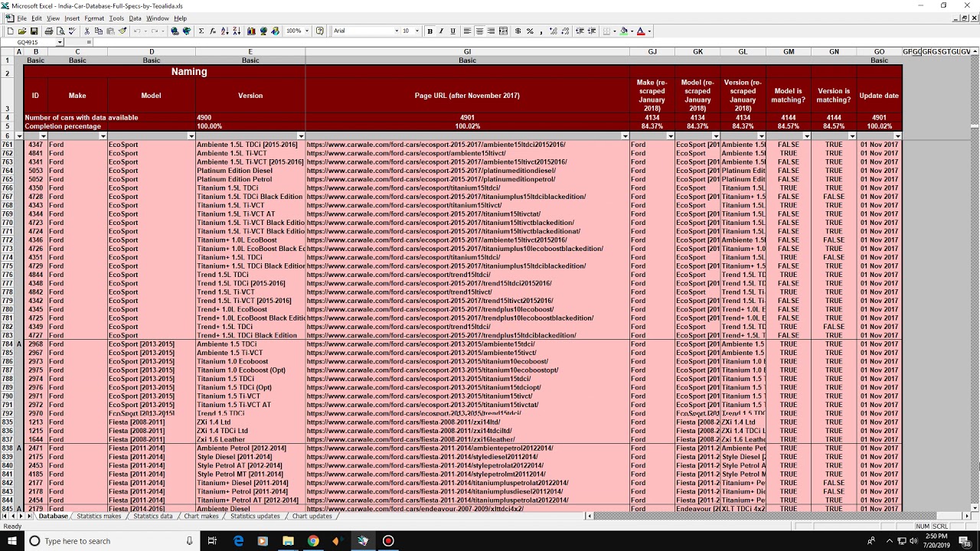This screenshot has height=551, width=980.
Task: Click the Windows Start button
Action: (x=12, y=541)
